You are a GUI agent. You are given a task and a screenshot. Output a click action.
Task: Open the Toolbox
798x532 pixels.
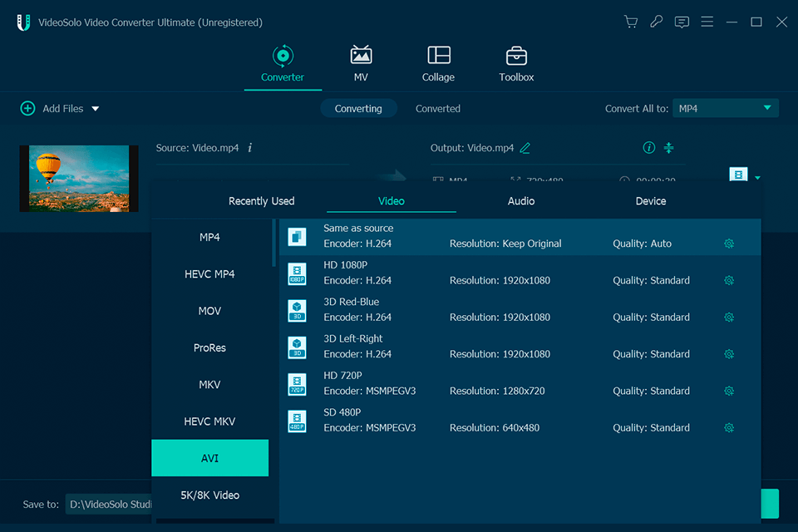(x=516, y=64)
